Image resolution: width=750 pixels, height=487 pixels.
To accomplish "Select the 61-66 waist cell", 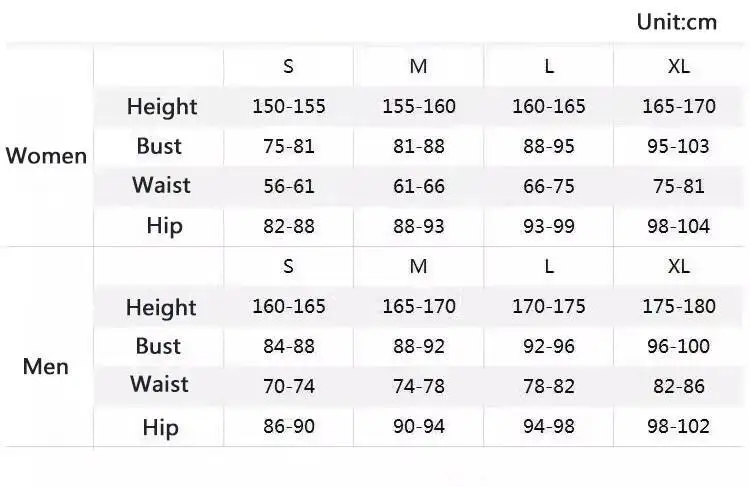I will pyautogui.click(x=418, y=186).
